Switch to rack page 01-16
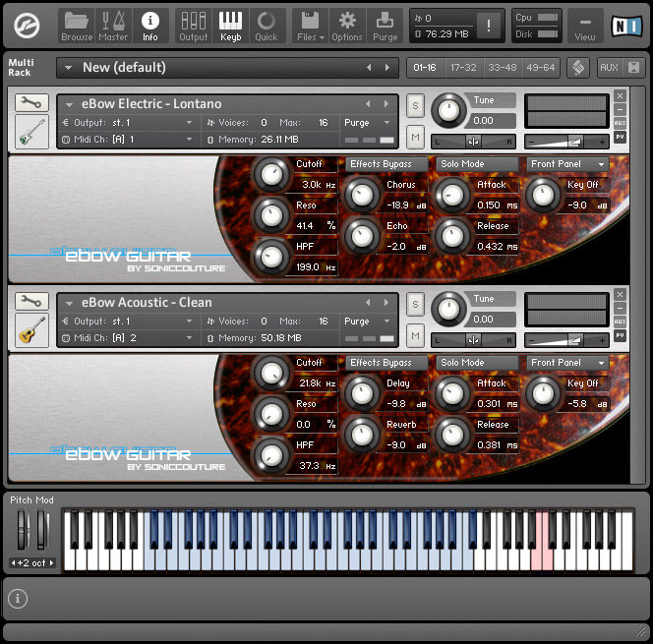Image resolution: width=653 pixels, height=644 pixels. click(425, 68)
